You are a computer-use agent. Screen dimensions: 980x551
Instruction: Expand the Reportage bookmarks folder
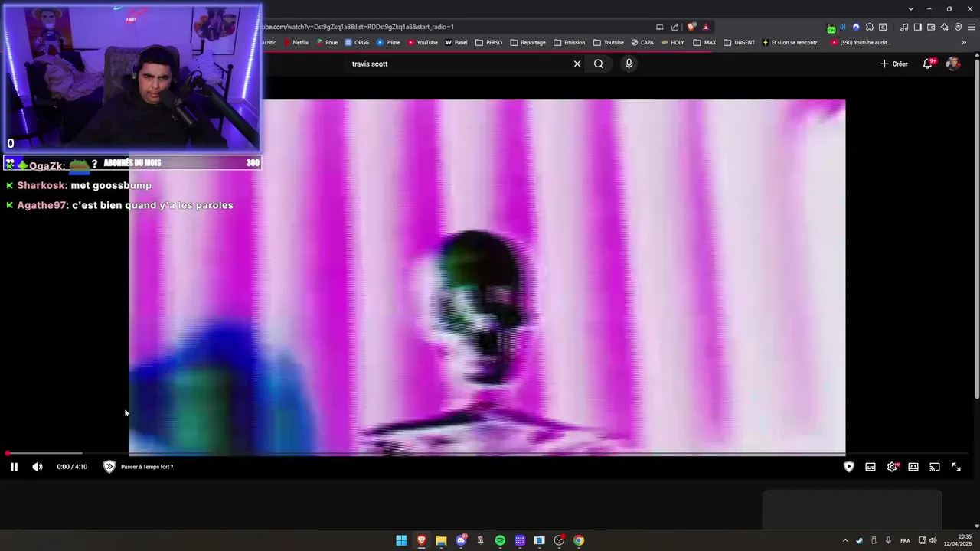[528, 43]
